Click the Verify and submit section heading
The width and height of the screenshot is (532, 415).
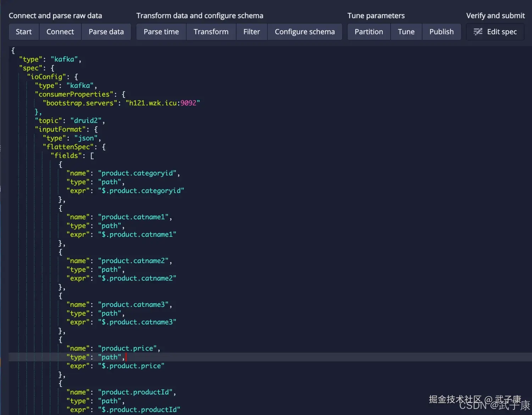click(x=495, y=16)
